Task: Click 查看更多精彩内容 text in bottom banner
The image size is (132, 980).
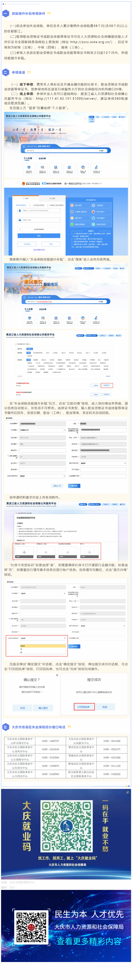Action: coord(89,942)
